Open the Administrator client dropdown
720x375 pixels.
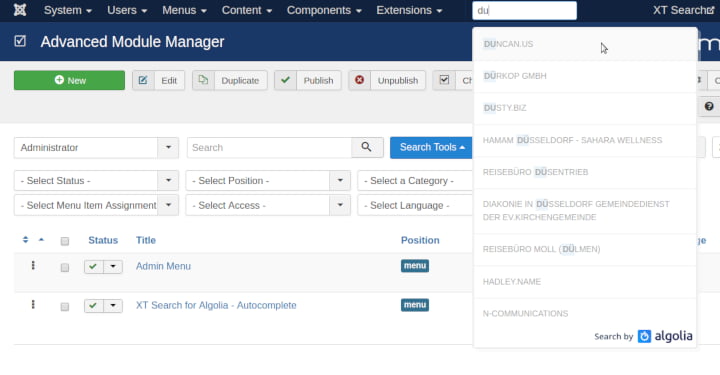coord(96,148)
